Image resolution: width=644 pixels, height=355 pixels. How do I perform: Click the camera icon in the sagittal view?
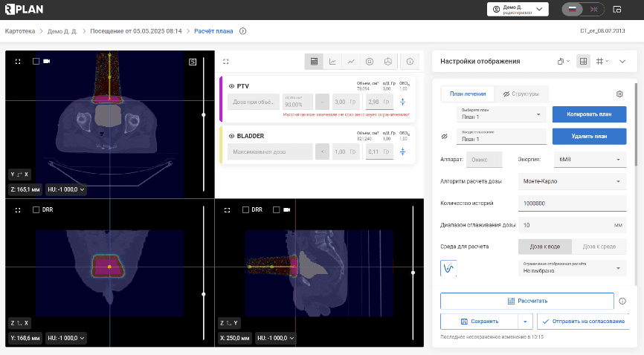(x=287, y=209)
